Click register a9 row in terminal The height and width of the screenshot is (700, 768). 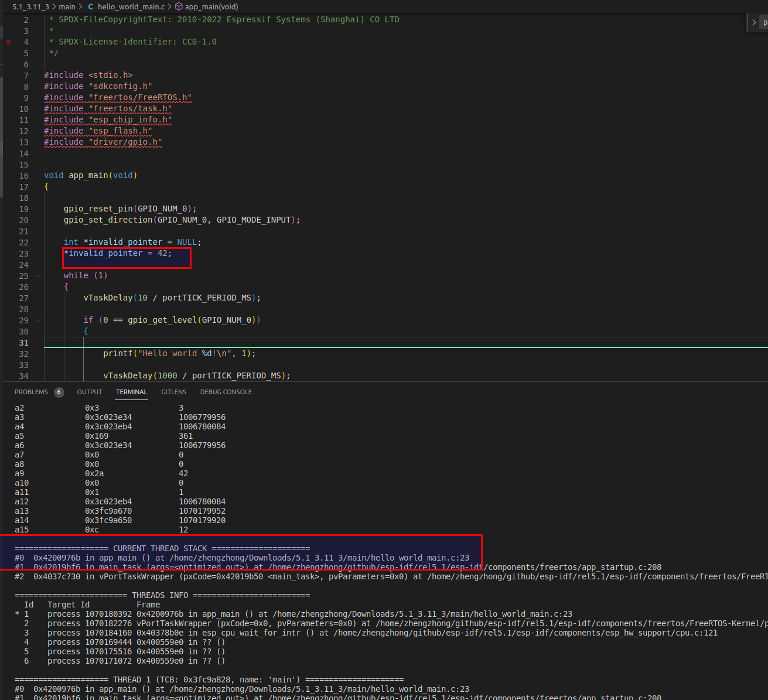[x=101, y=473]
